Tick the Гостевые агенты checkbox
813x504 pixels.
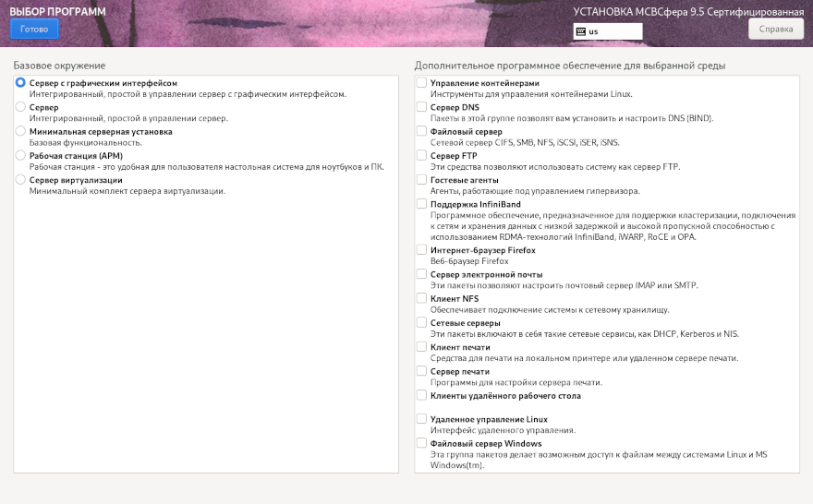422,180
